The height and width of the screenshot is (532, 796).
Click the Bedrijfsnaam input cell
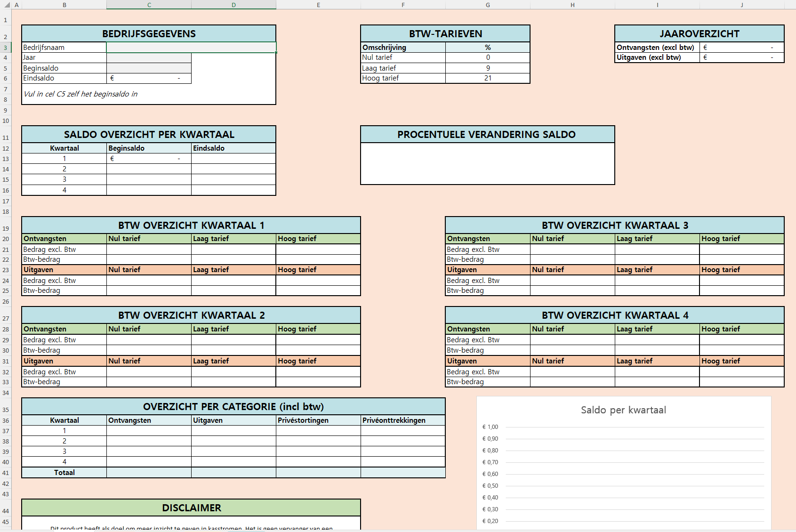[x=191, y=48]
